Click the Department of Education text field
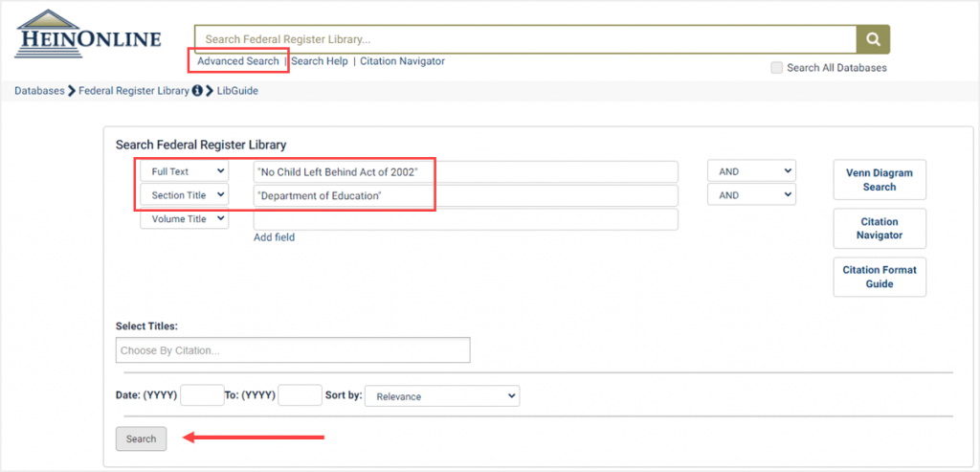The image size is (980, 472). pyautogui.click(x=466, y=195)
